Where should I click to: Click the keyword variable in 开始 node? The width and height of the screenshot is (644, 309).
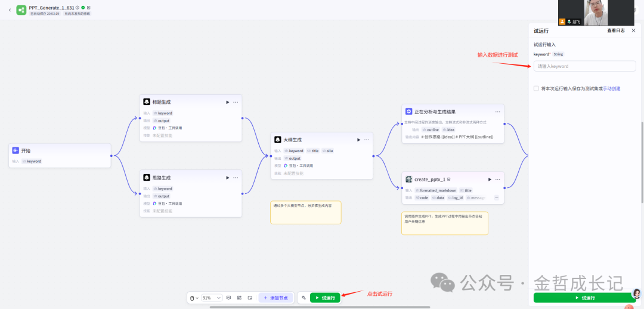coord(32,162)
